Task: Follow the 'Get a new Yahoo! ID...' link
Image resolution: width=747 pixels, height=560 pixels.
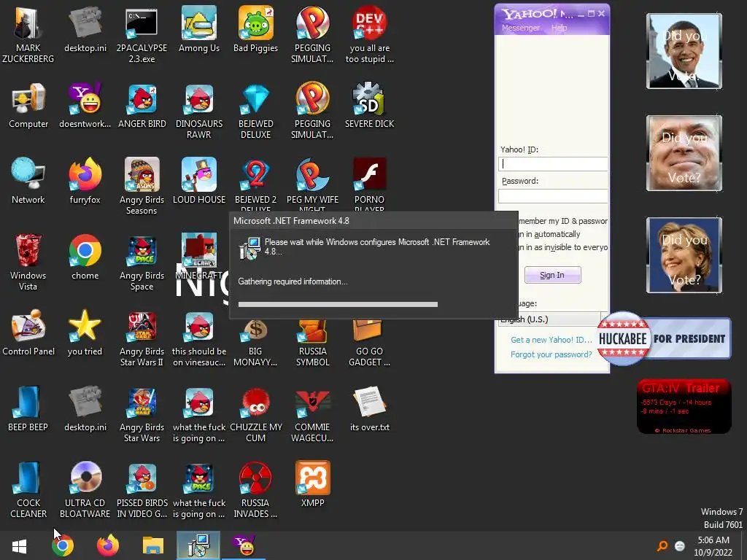Action: pos(551,340)
